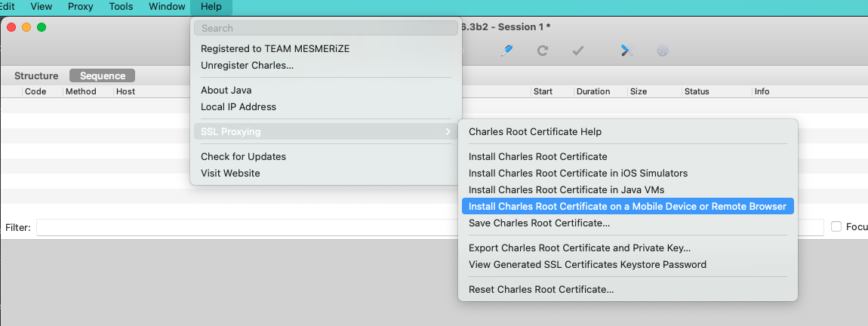Viewport: 868px width, 326px height.
Task: Open the Proxy menu
Action: pos(80,7)
